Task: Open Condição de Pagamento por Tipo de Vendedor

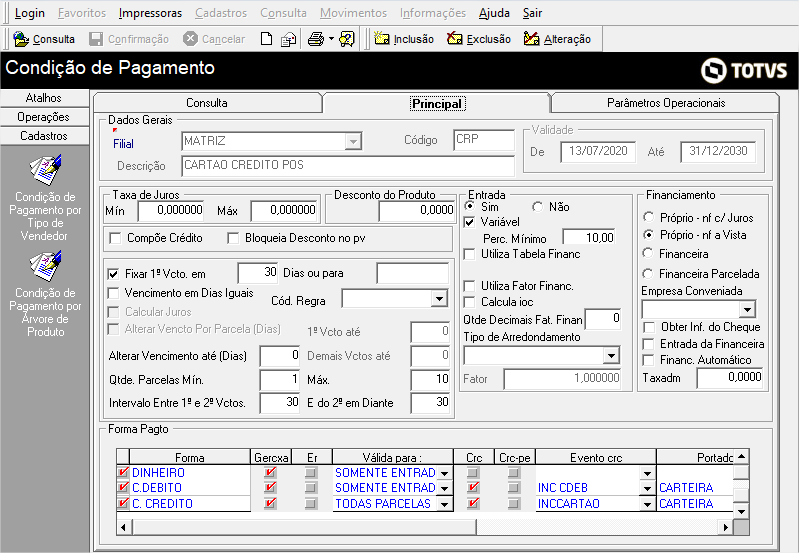Action: pos(45,198)
